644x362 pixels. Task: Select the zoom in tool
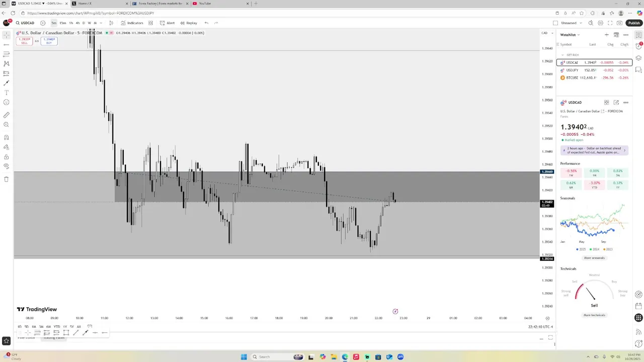point(7,125)
